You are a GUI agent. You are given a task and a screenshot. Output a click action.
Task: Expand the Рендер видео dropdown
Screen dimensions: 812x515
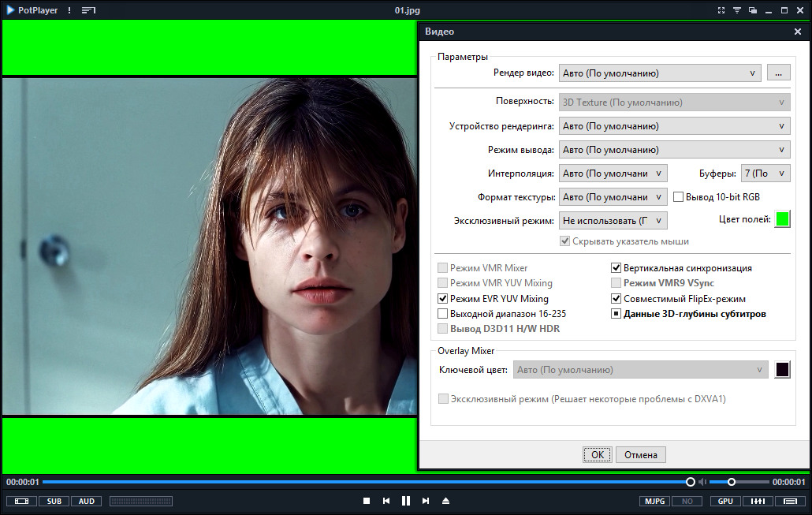tap(660, 73)
